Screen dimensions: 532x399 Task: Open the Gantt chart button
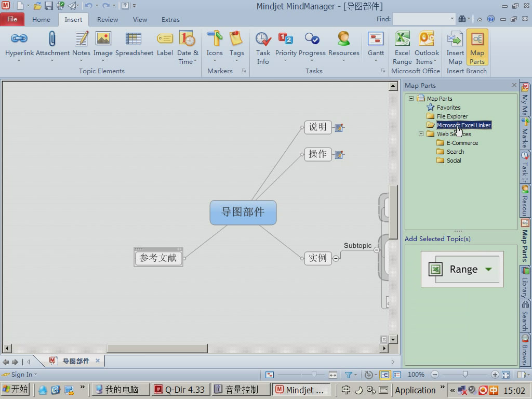click(x=376, y=47)
